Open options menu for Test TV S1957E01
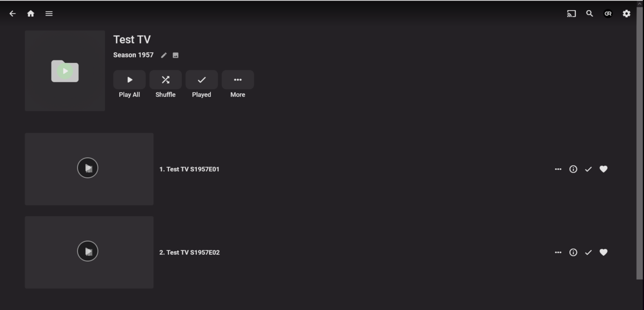The width and height of the screenshot is (644, 310). [558, 169]
